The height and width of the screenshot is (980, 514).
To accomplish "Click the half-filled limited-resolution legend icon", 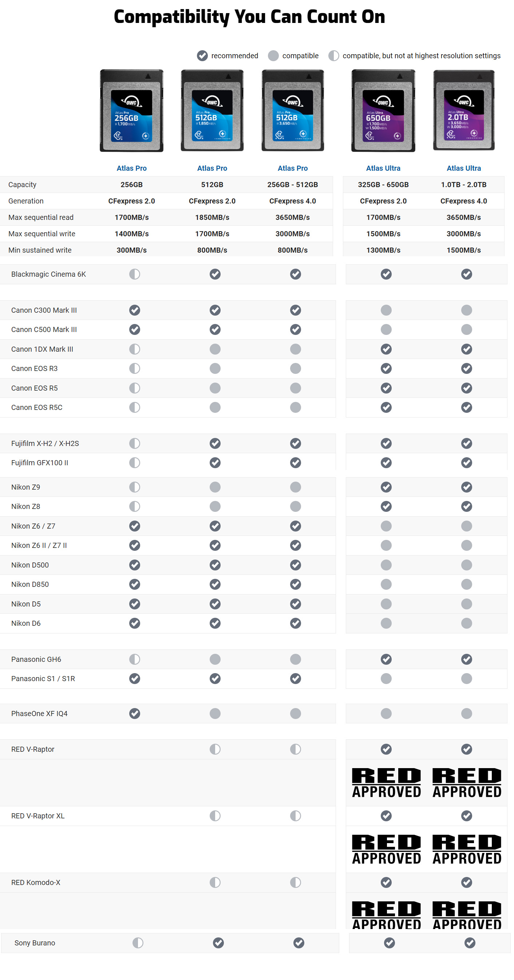I will click(x=333, y=56).
